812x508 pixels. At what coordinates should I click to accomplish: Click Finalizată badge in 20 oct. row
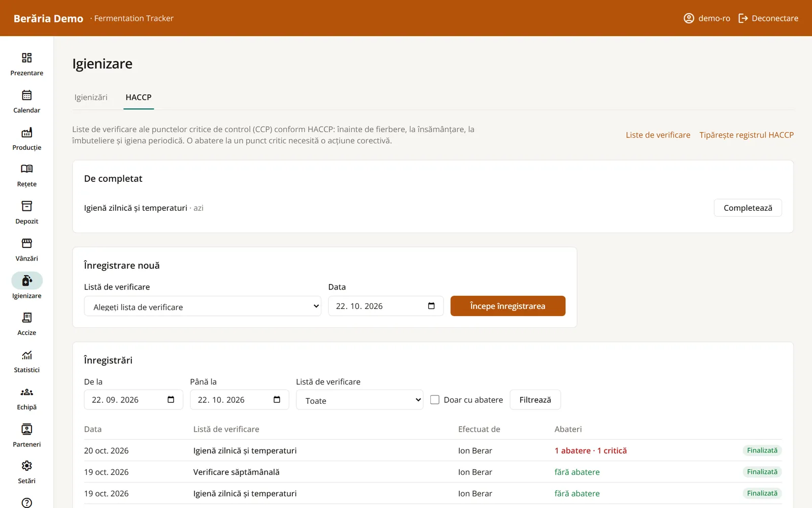pyautogui.click(x=762, y=451)
